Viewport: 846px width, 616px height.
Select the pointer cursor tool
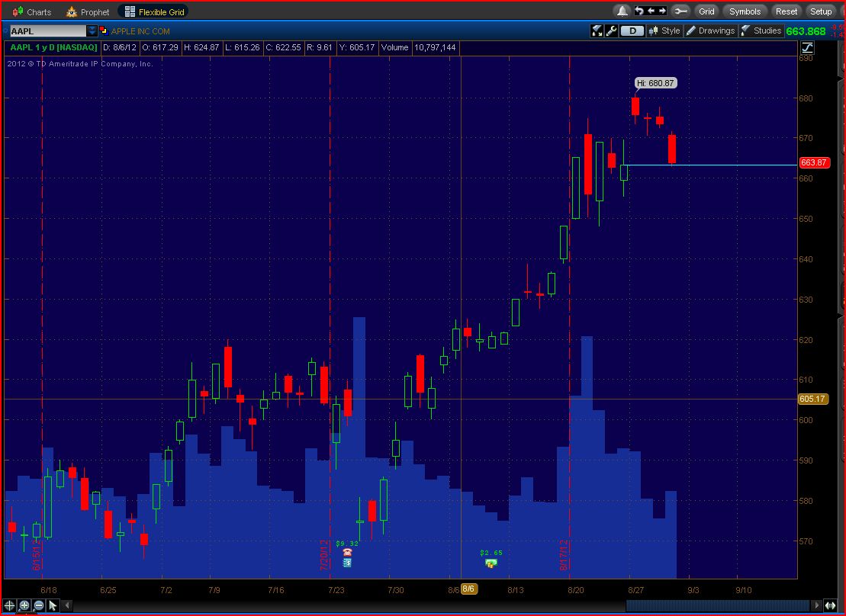53,606
